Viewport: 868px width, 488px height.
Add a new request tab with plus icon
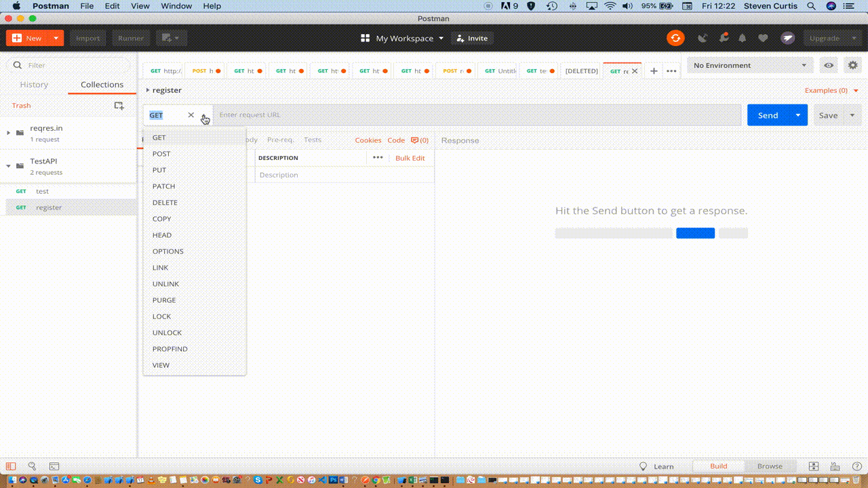[654, 70]
